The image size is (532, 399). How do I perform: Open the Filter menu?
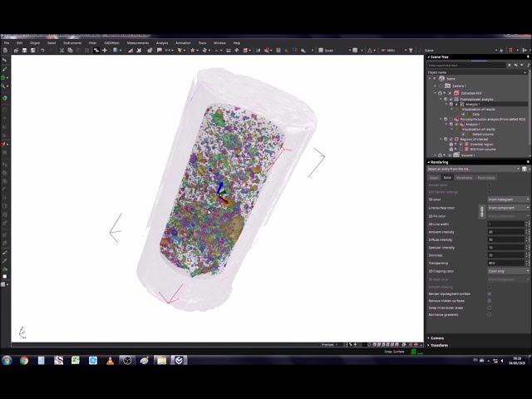[92, 43]
